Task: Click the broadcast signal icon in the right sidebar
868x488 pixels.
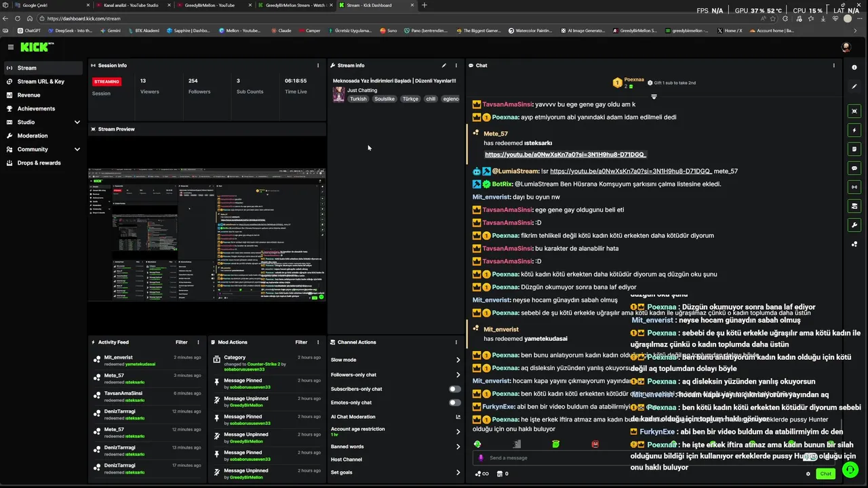Action: [854, 187]
